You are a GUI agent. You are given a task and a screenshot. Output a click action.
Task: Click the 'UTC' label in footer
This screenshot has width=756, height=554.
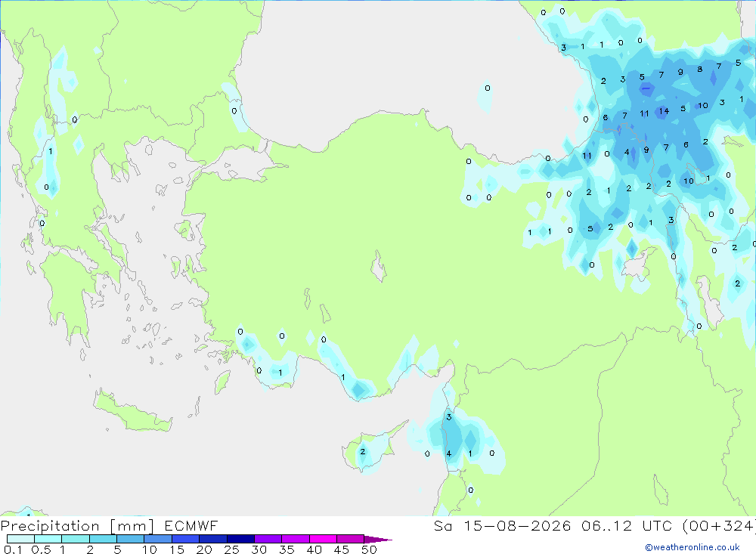(x=657, y=525)
